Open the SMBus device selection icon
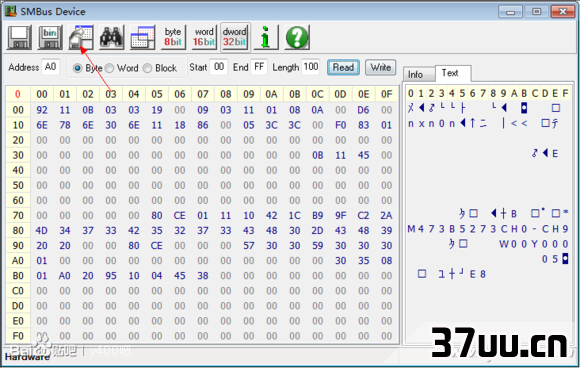Viewport: 580px width, 368px height. pyautogui.click(x=81, y=37)
